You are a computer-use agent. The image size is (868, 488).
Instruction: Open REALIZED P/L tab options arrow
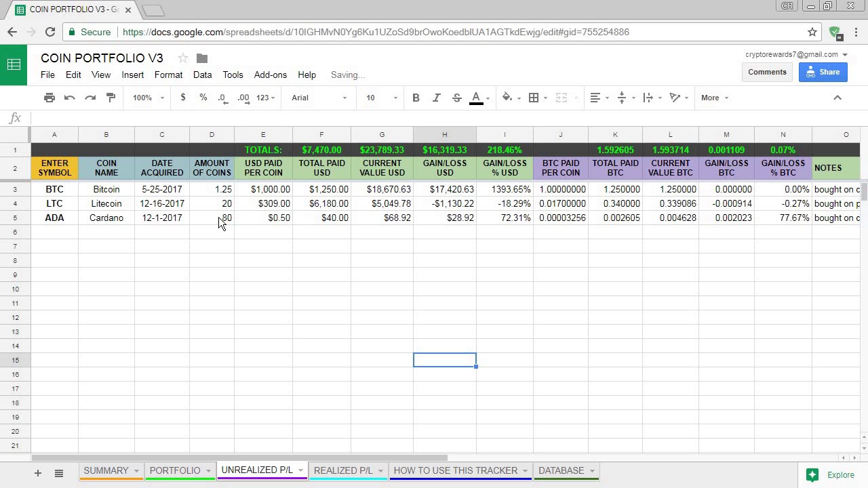tap(380, 470)
